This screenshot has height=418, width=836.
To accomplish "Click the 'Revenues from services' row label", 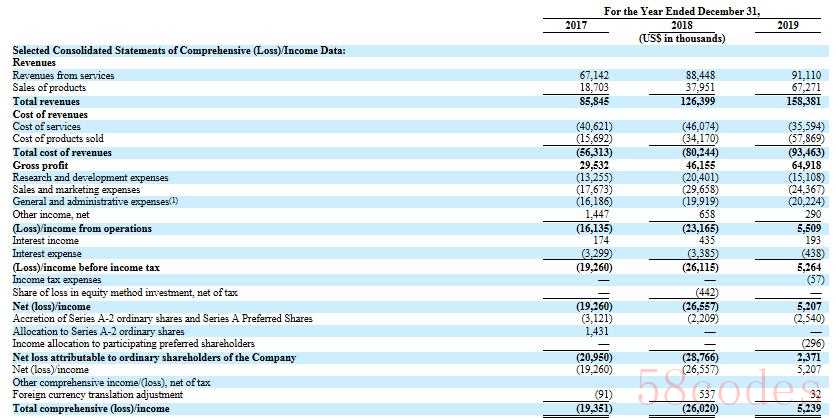I will (63, 75).
